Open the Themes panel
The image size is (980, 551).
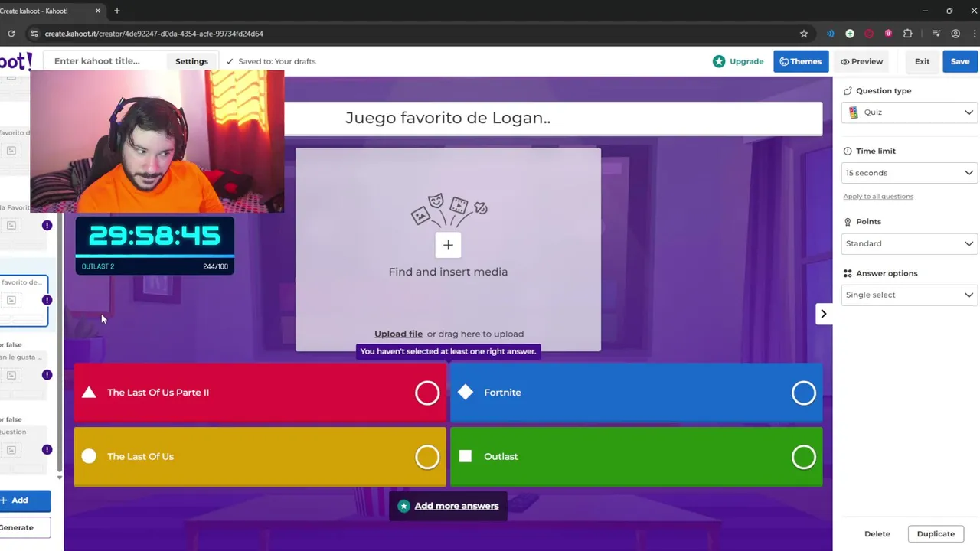pos(801,61)
